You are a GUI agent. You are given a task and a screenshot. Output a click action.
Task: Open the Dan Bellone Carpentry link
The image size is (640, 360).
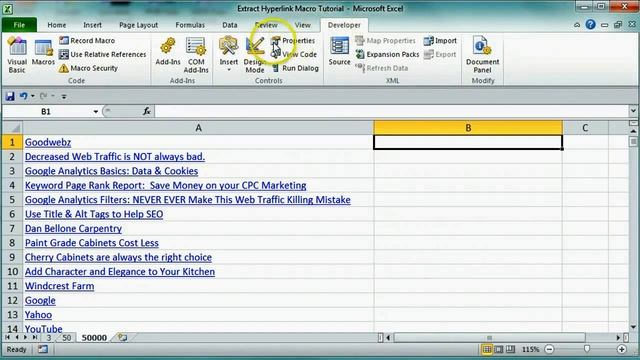pos(73,229)
